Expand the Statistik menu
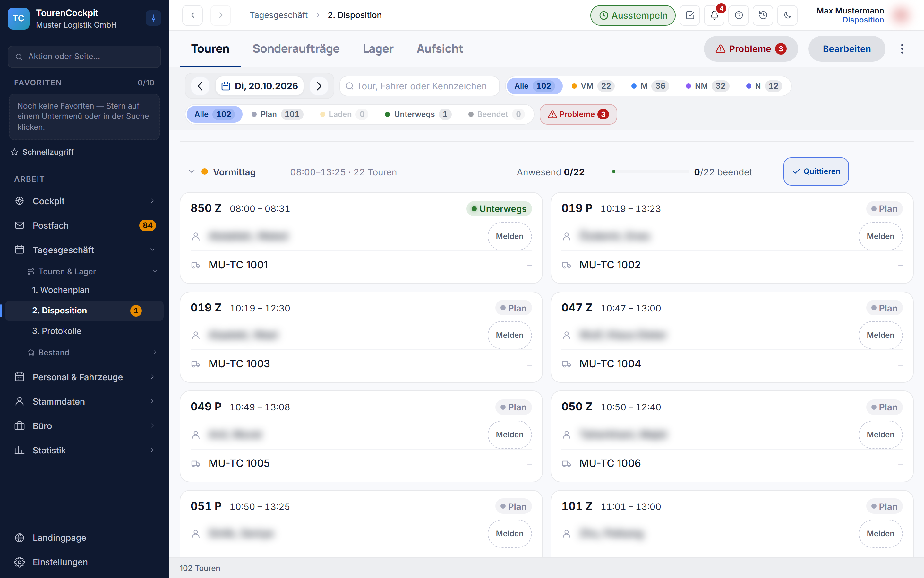 coord(84,450)
